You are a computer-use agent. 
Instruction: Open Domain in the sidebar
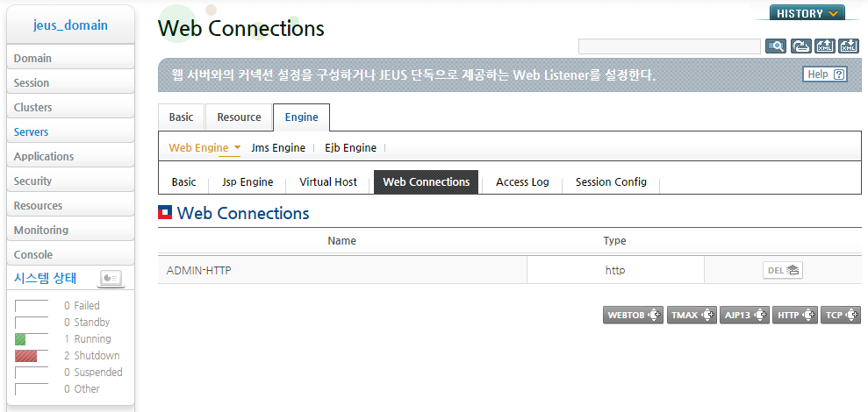tap(70, 58)
